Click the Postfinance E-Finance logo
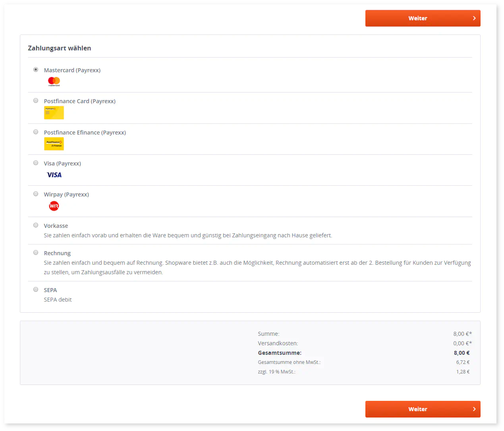504x431 pixels. click(x=54, y=144)
